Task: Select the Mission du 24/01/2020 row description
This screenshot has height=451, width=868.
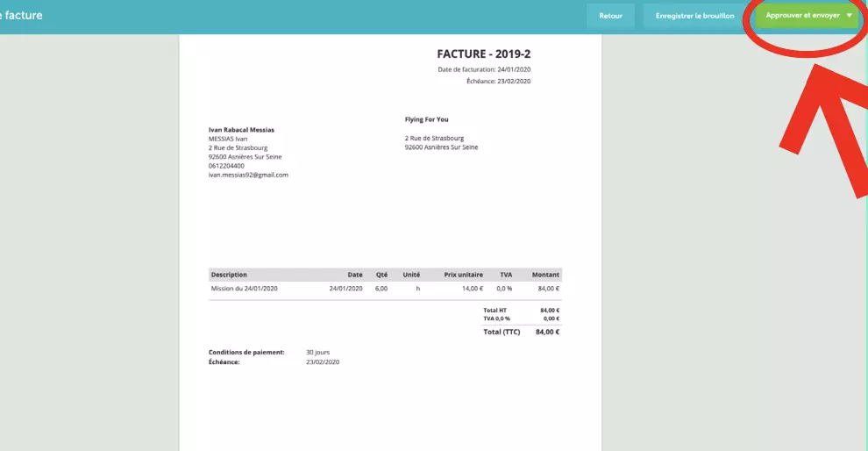Action: pos(244,288)
